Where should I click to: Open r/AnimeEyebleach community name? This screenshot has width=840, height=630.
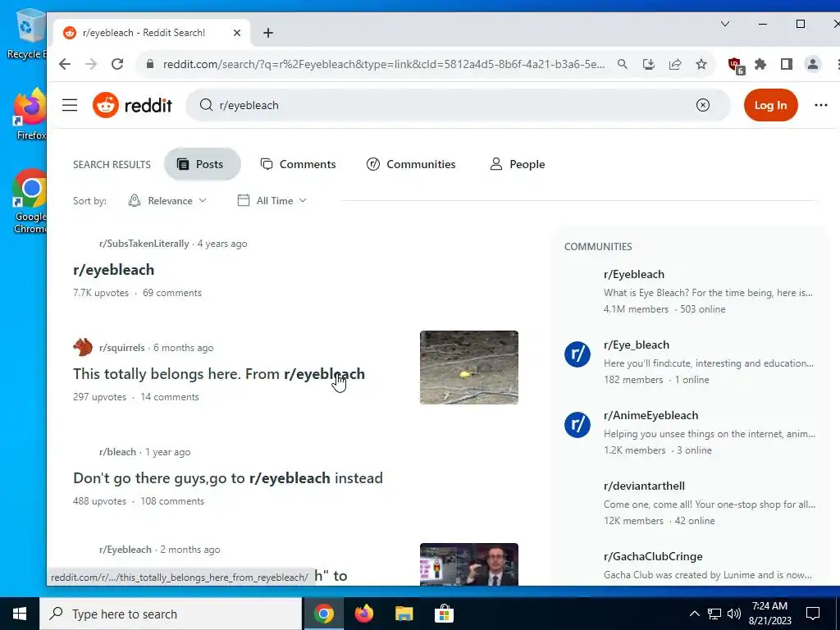point(651,415)
